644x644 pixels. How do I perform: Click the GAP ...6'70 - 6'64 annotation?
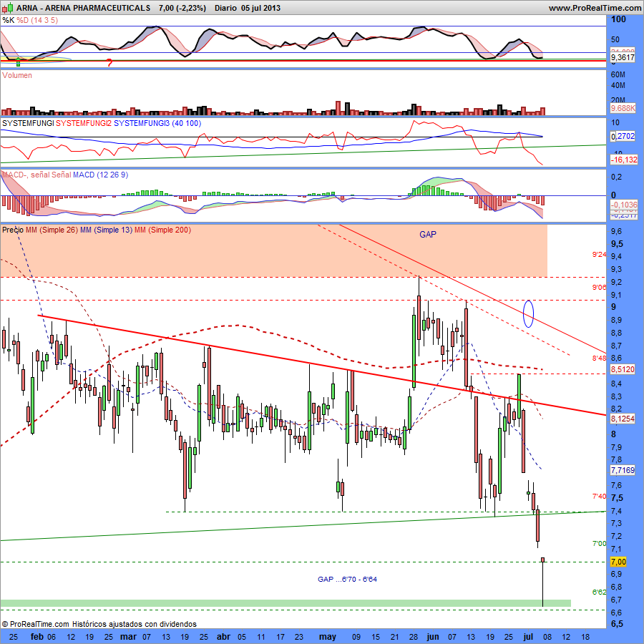pos(348,579)
